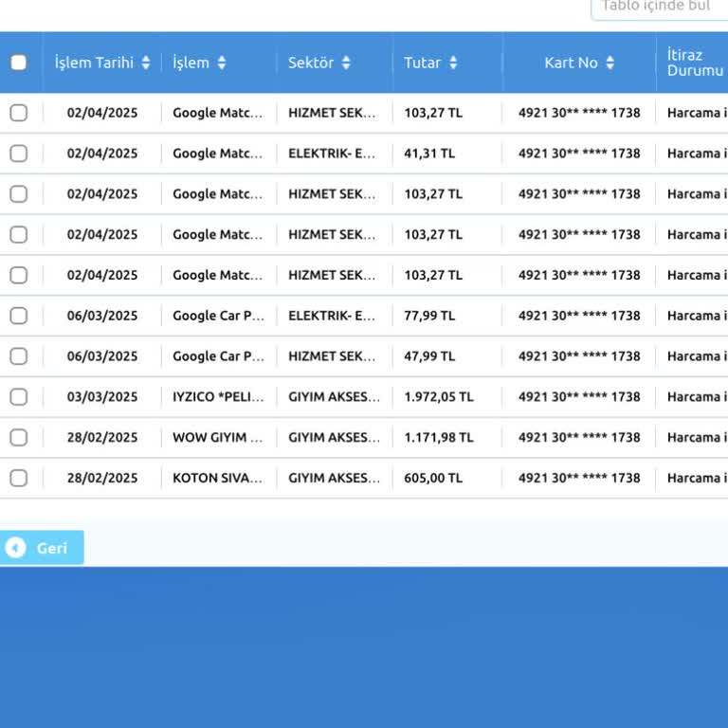Click the Tutar column header label
The height and width of the screenshot is (728, 728).
click(423, 63)
